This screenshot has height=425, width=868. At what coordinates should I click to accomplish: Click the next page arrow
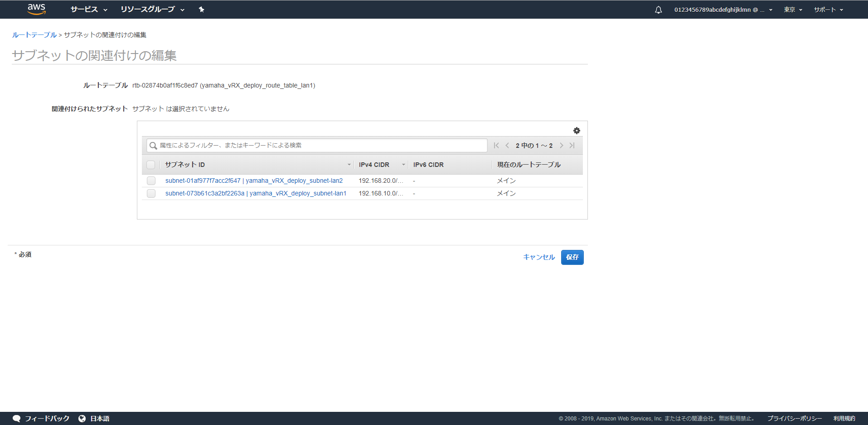click(561, 145)
